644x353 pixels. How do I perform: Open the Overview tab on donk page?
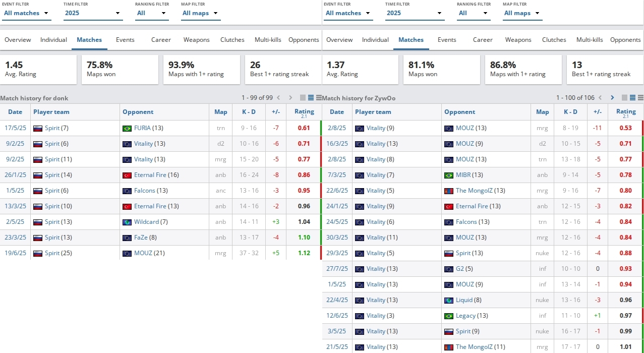click(18, 40)
